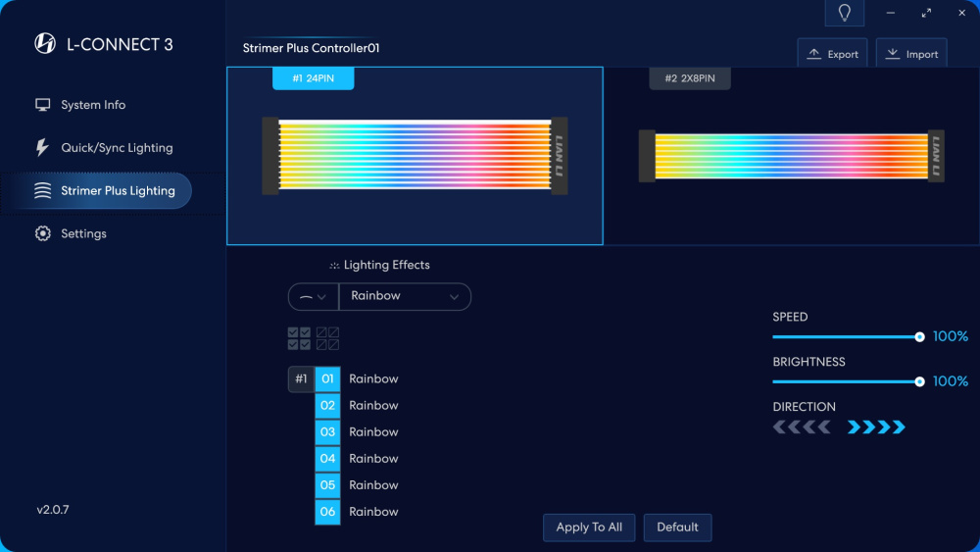Select the 24-pin Strimer cable preview
Image resolution: width=980 pixels, height=552 pixels.
pos(415,156)
